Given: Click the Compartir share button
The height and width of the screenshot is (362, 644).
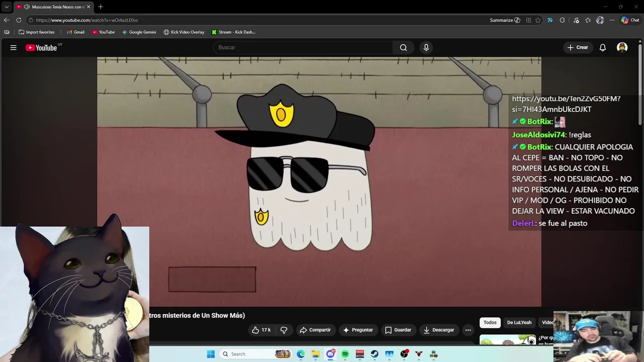Looking at the screenshot, I should tap(315, 330).
